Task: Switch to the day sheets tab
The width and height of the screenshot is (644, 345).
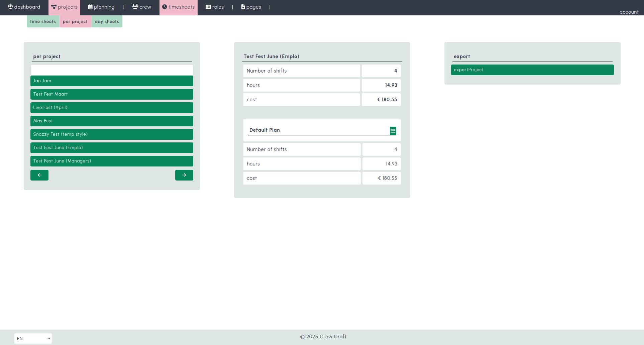Action: click(x=107, y=21)
